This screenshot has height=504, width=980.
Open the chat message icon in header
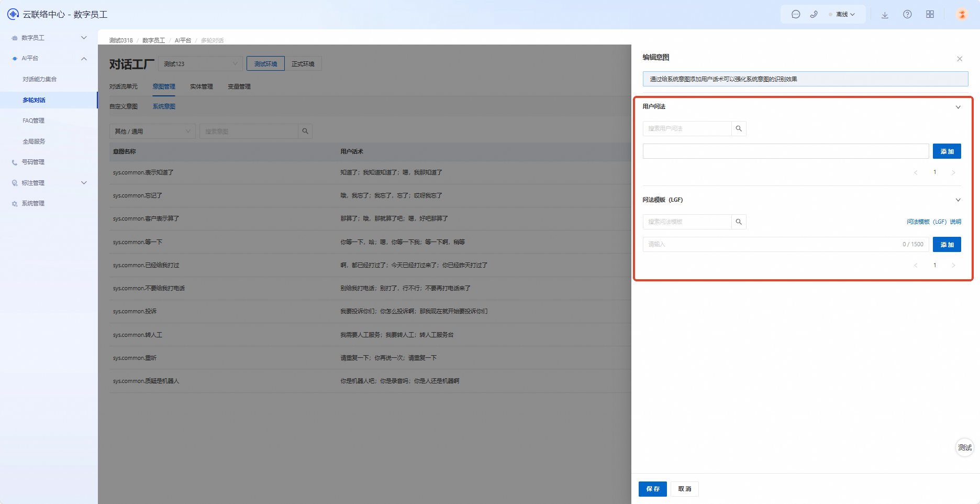[796, 15]
